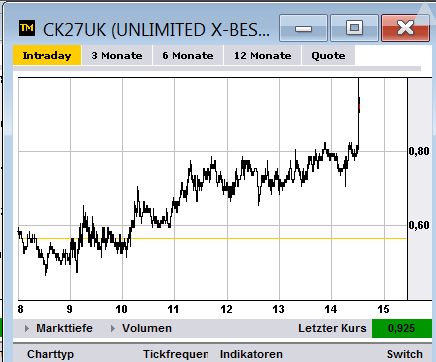The height and width of the screenshot is (362, 436).
Task: Open the Tickfrequenz options
Action: [x=176, y=354]
